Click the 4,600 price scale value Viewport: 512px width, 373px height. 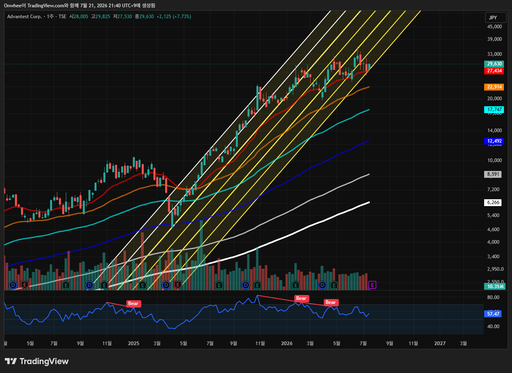pyautogui.click(x=494, y=229)
